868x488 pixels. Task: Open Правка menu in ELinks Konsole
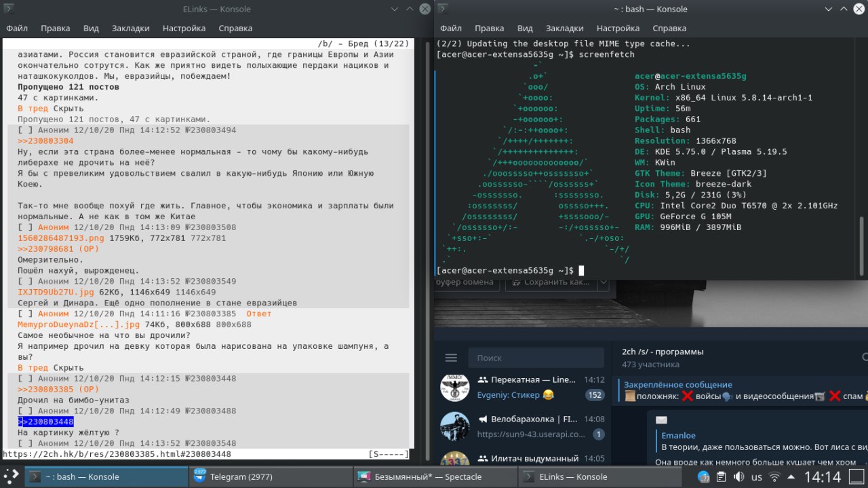[x=55, y=29]
